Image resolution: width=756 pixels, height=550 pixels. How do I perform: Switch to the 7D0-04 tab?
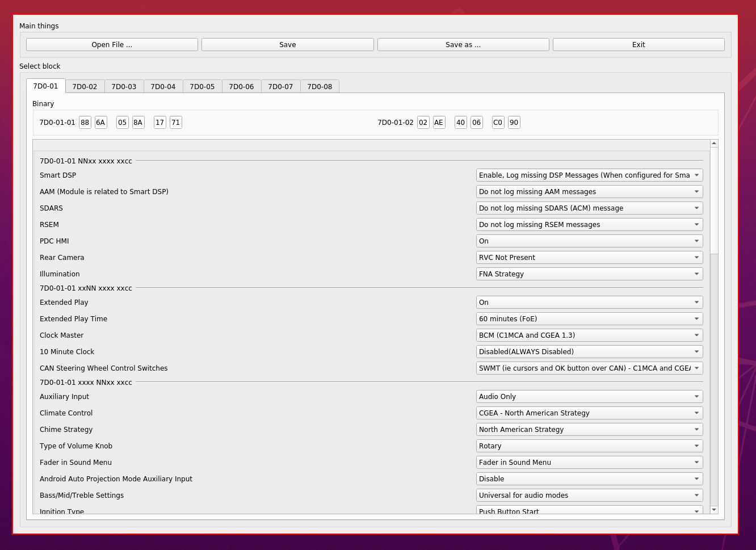point(163,87)
